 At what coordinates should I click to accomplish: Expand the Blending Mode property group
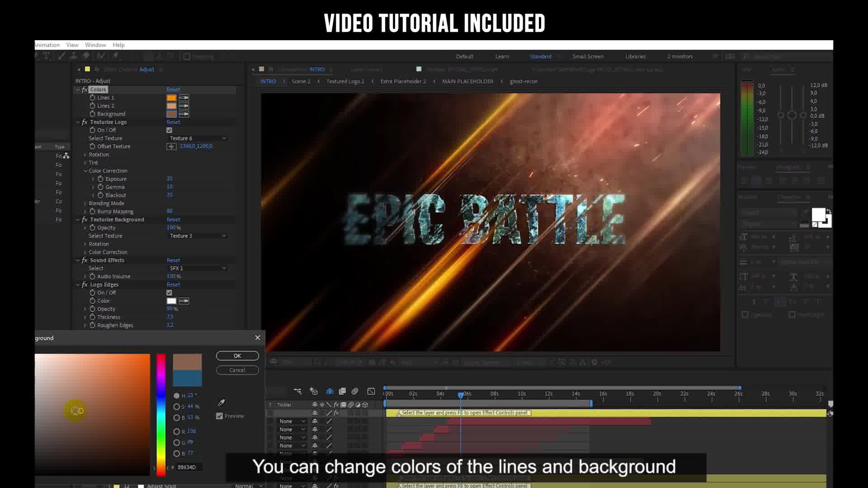tap(85, 203)
